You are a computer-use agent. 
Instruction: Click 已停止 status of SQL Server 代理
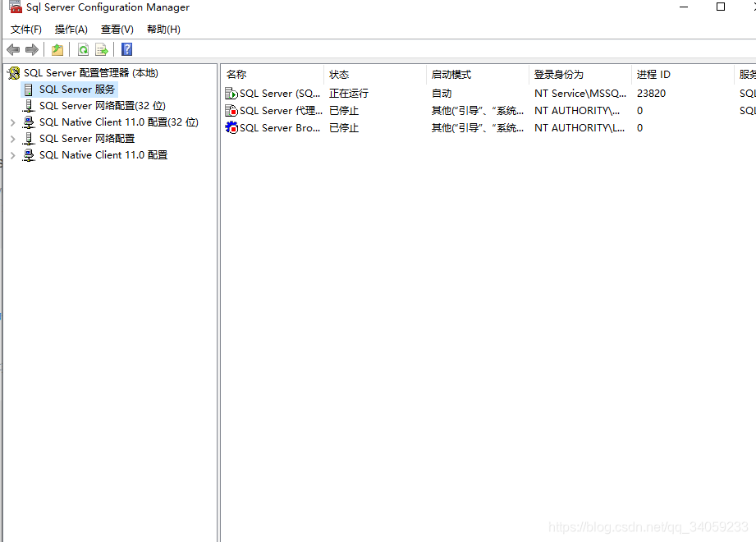344,110
